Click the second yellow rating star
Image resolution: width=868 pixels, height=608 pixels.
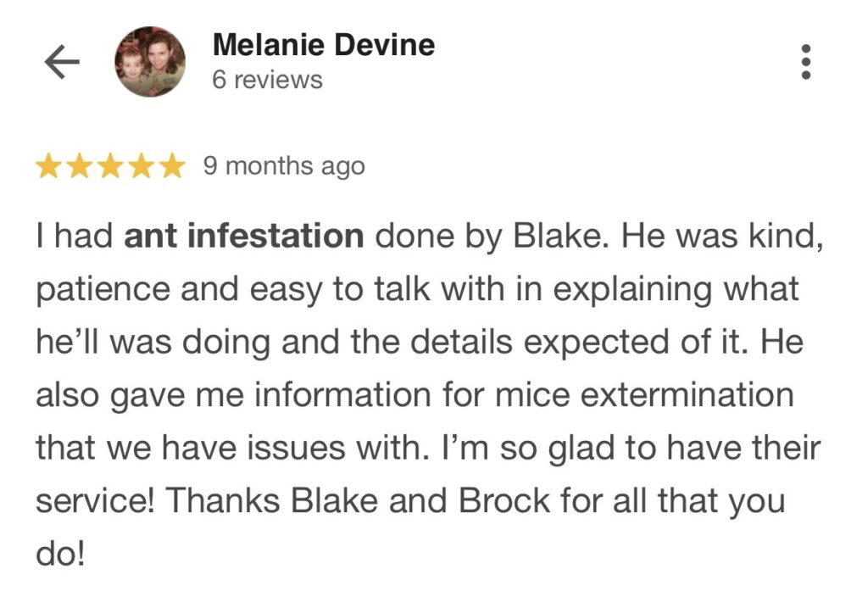pos(79,166)
